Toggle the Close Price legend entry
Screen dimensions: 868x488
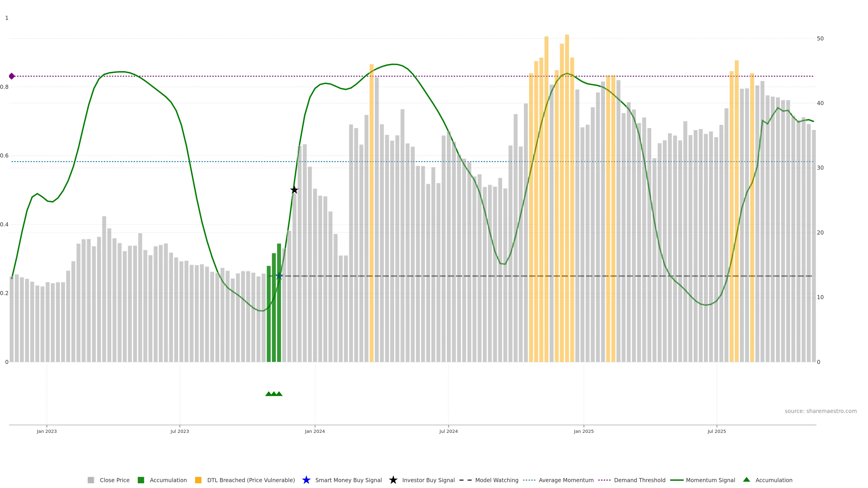114,480
